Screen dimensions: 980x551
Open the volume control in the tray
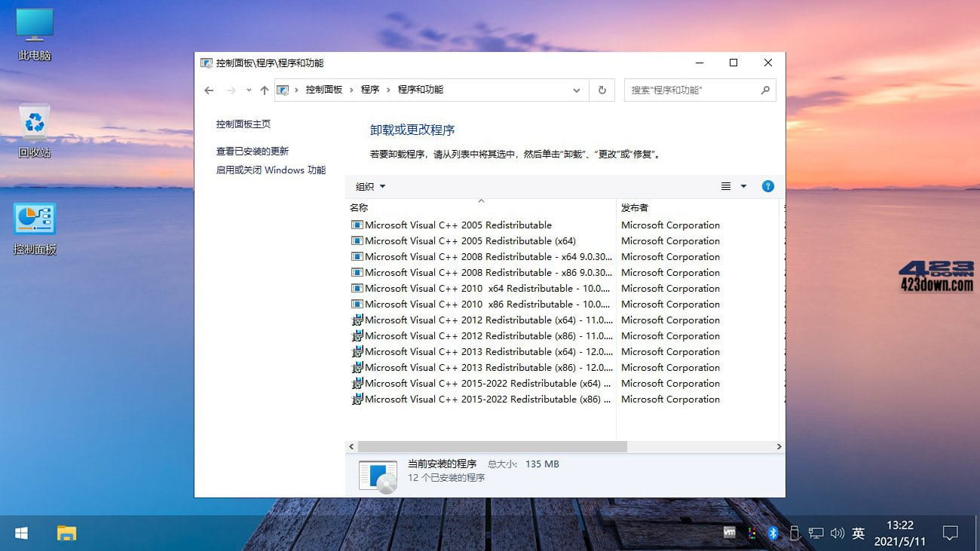pyautogui.click(x=837, y=533)
